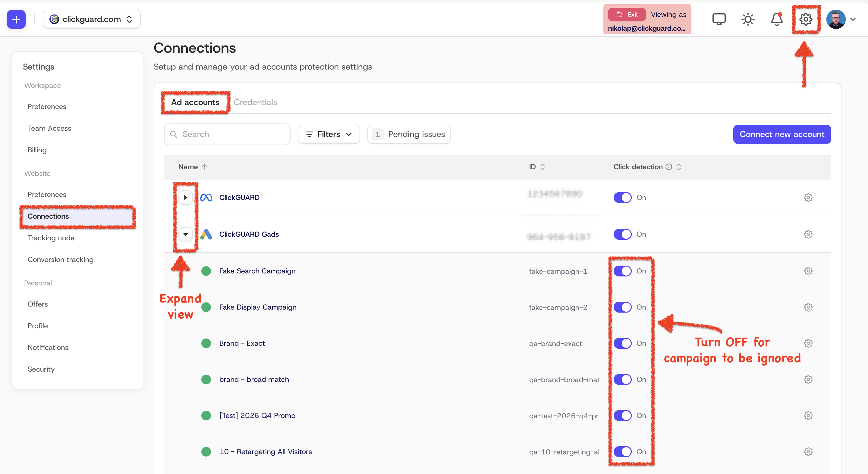Switch to the Credentials tab
Image resolution: width=868 pixels, height=474 pixels.
(255, 102)
